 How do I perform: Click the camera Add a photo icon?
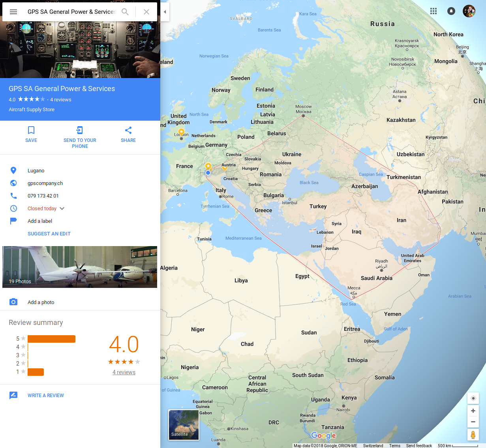point(13,302)
